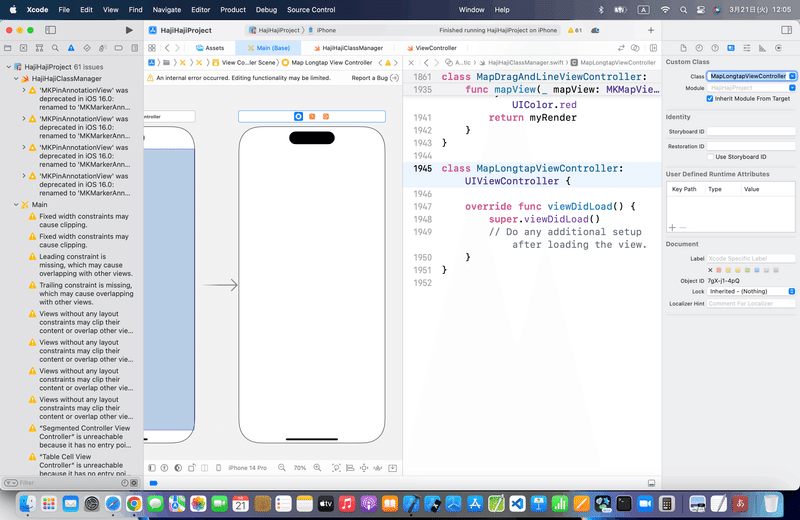The height and width of the screenshot is (520, 800).
Task: Open the debug navigator icon
Action: [x=103, y=48]
